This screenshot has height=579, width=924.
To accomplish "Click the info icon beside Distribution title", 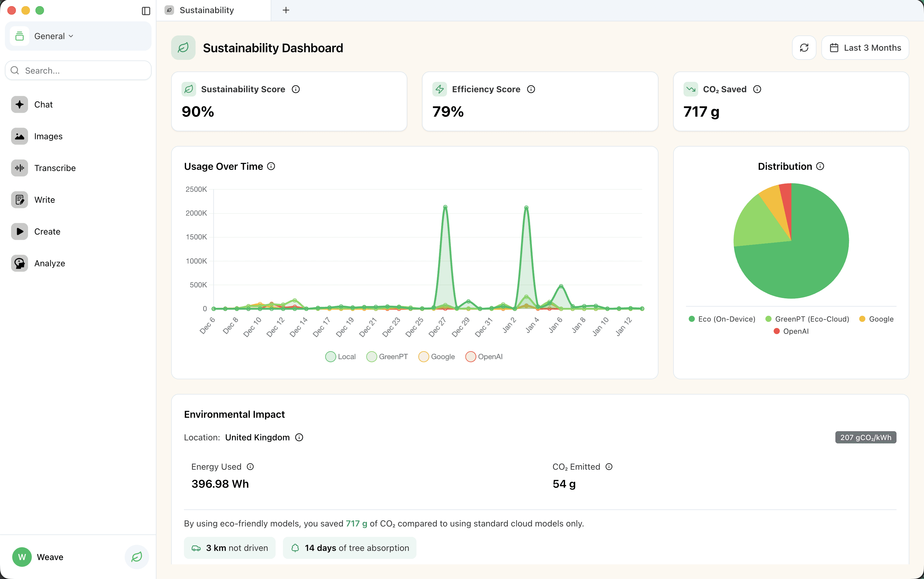I will [x=820, y=166].
